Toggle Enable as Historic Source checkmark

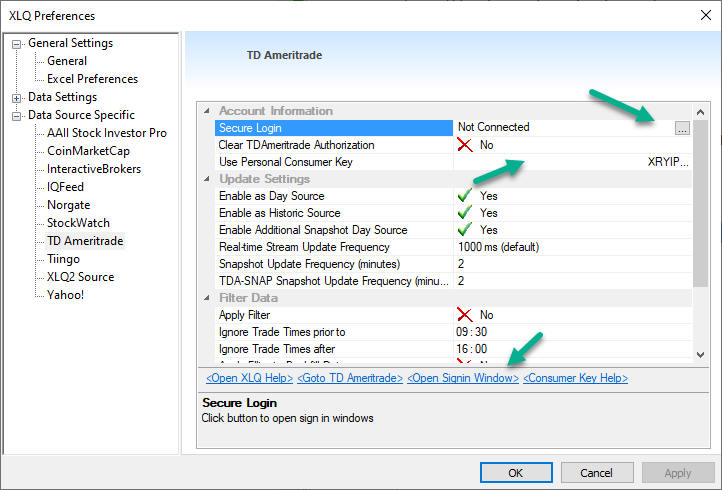click(465, 213)
